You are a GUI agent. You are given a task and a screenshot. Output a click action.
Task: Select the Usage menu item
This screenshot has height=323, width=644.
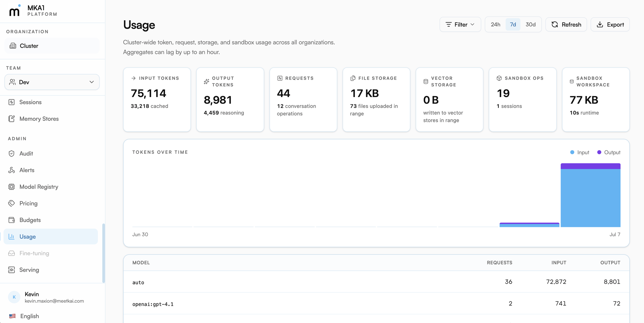click(51, 237)
